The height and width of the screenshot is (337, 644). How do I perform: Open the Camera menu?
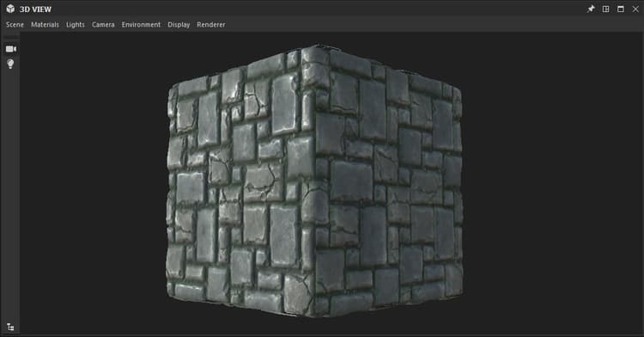click(x=103, y=25)
